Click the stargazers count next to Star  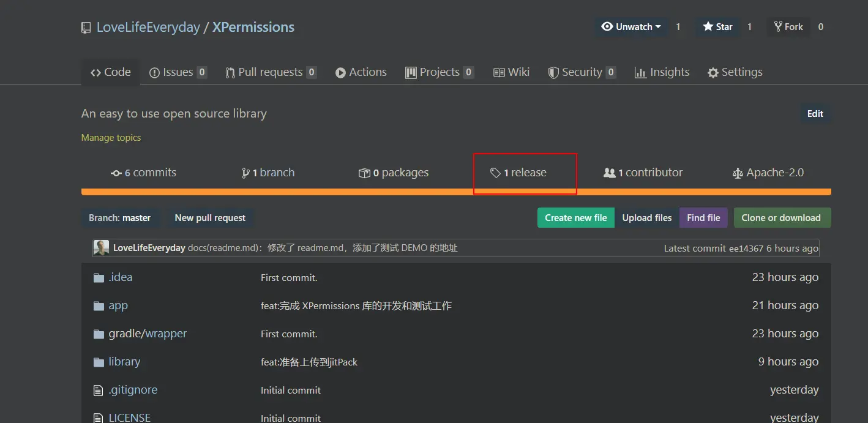[749, 27]
